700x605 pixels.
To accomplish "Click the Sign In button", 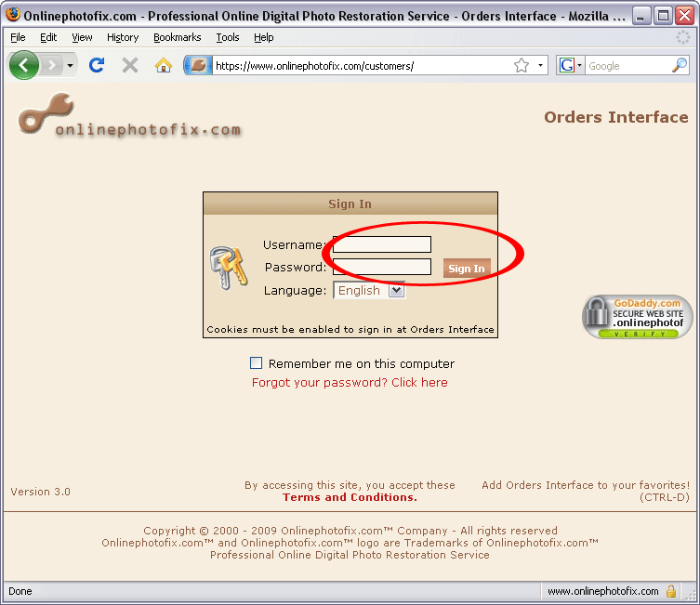I will pos(467,269).
